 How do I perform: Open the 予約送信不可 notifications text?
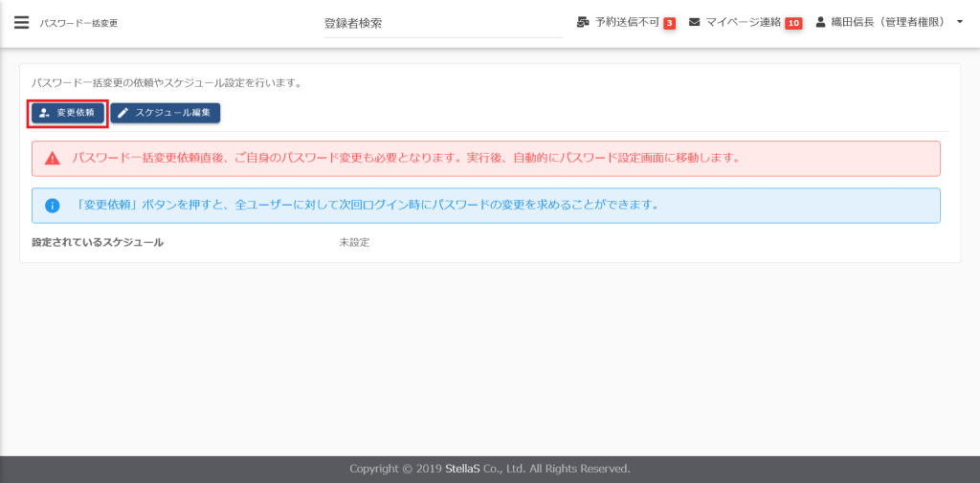tap(627, 22)
